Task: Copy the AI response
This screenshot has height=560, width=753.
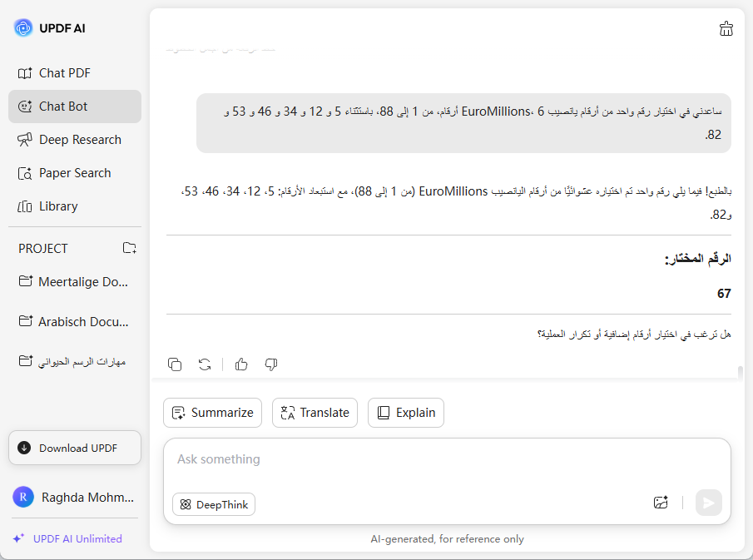Action: click(x=175, y=364)
